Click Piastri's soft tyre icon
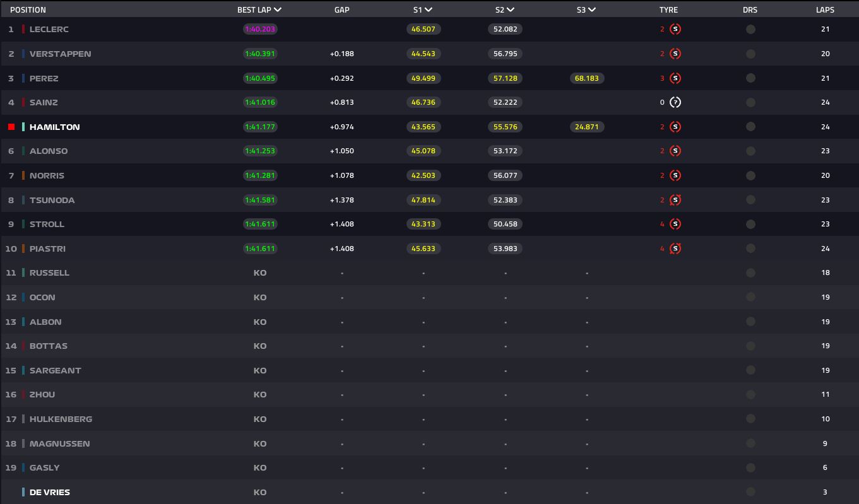Image resolution: width=859 pixels, height=504 pixels. (675, 249)
